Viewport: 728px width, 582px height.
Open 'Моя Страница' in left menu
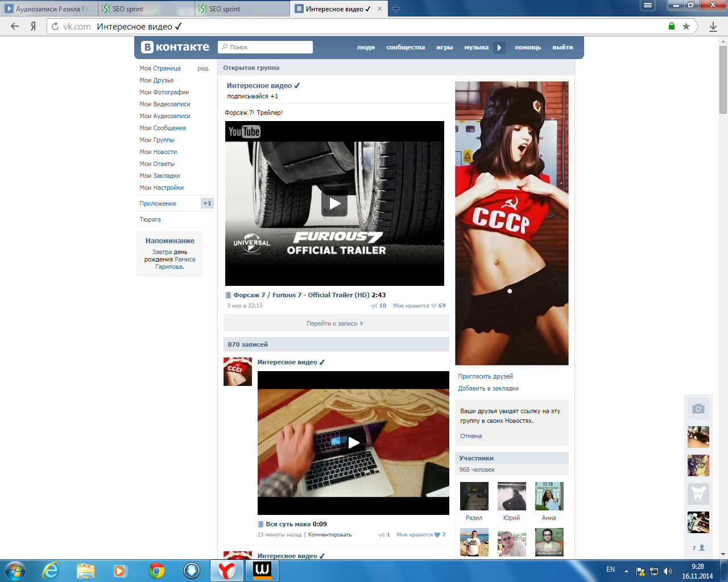coord(160,68)
